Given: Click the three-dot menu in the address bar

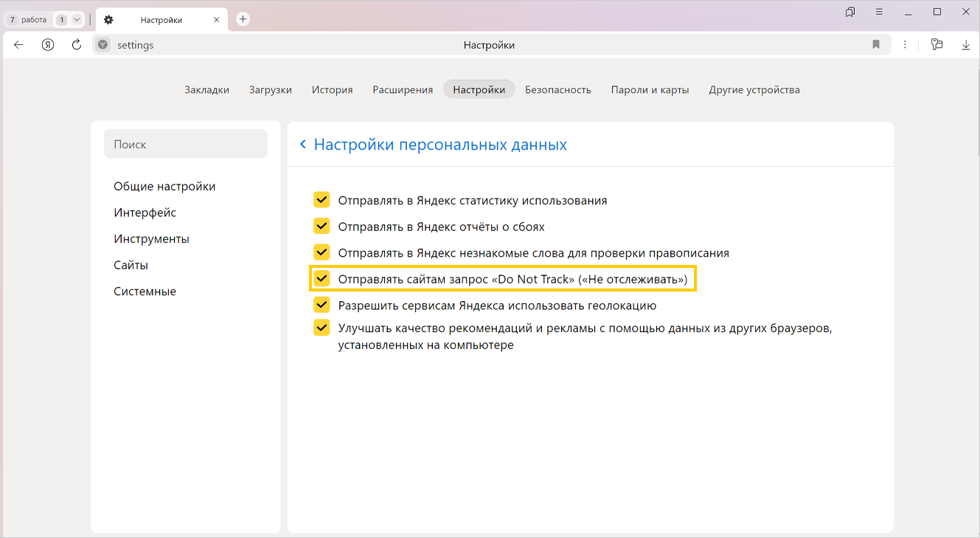Looking at the screenshot, I should [x=906, y=45].
